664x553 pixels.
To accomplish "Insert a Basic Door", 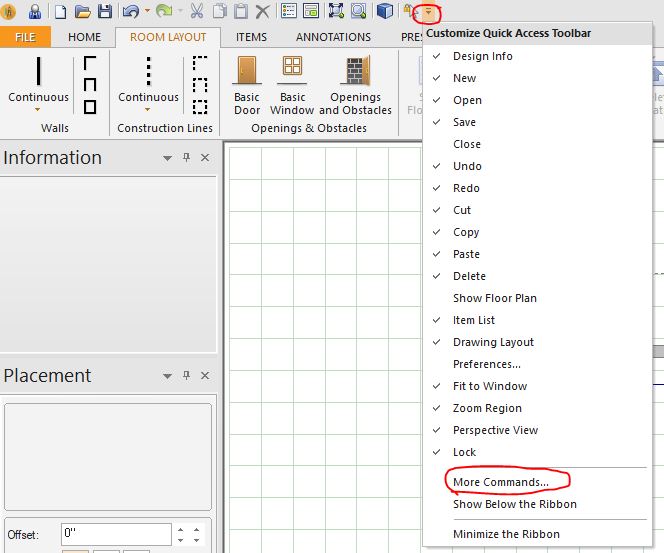I will coord(247,86).
